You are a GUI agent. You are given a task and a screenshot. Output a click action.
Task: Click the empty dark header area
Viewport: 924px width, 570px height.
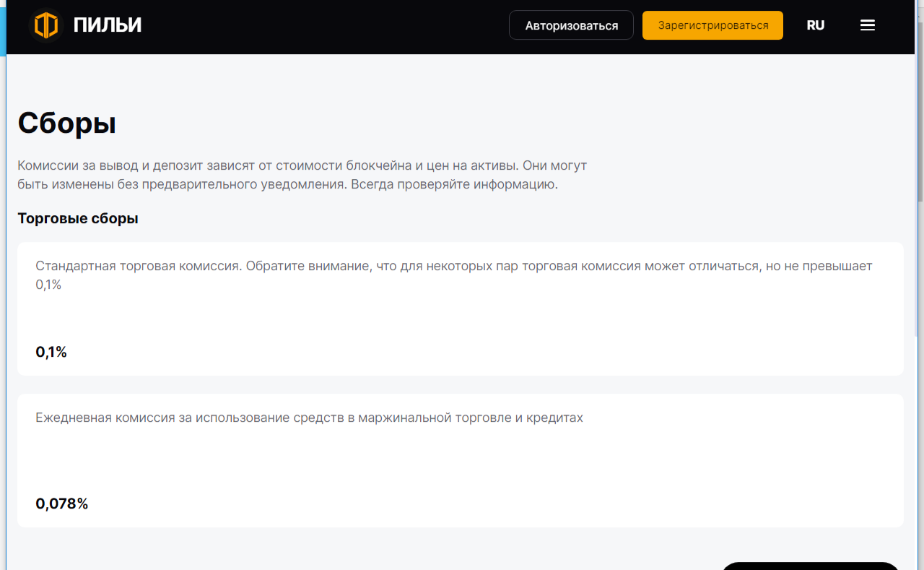tap(325, 25)
